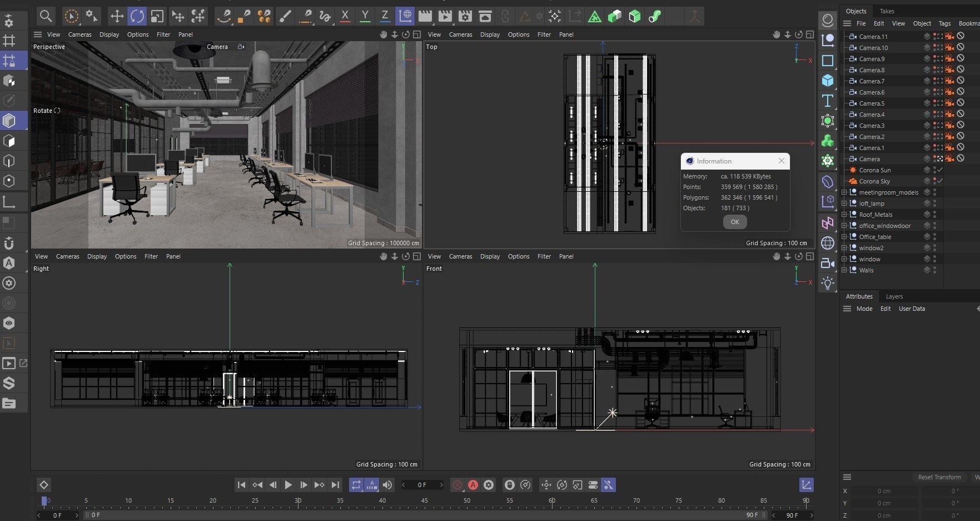
Task: Open Display menu in Top viewport
Action: point(490,34)
